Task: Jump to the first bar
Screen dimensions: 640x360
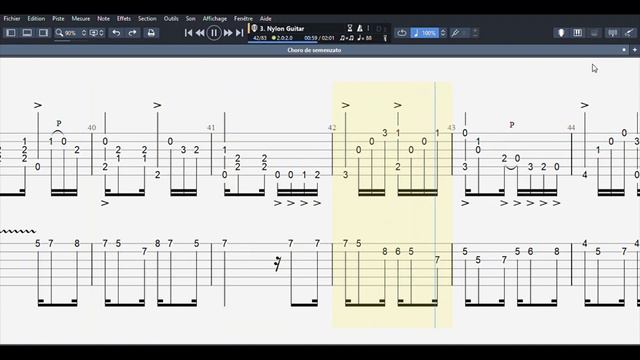Action: pos(188,33)
